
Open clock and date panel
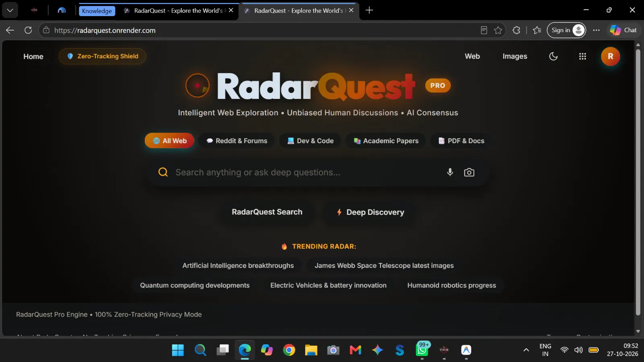pos(622,350)
